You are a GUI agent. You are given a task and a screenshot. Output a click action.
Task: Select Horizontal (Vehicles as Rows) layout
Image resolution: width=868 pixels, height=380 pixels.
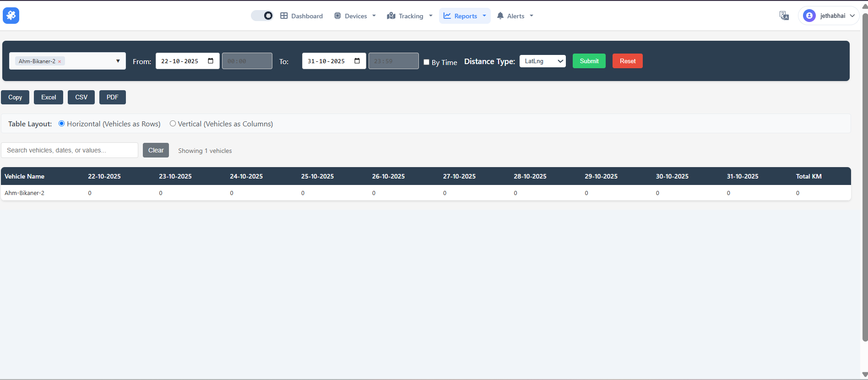[61, 124]
